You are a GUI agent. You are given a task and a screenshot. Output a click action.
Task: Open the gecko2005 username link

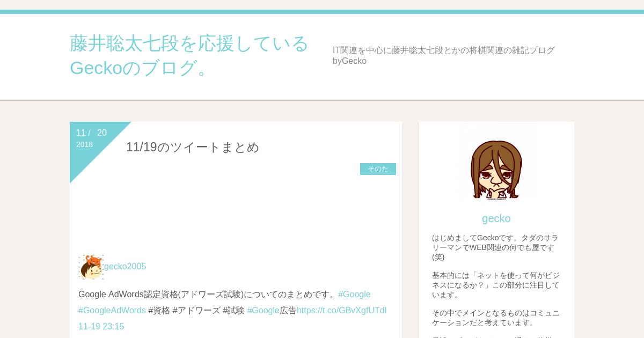[x=125, y=267]
